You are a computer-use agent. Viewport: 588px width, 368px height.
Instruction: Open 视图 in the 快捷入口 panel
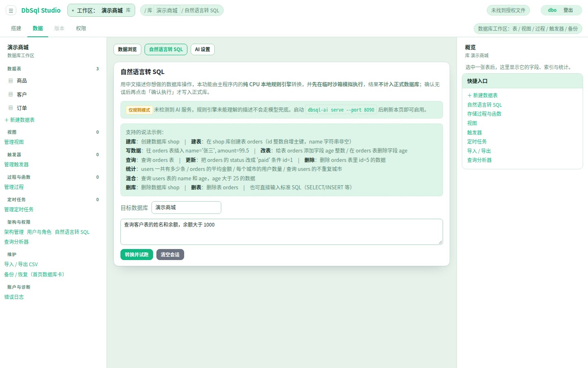pos(472,123)
